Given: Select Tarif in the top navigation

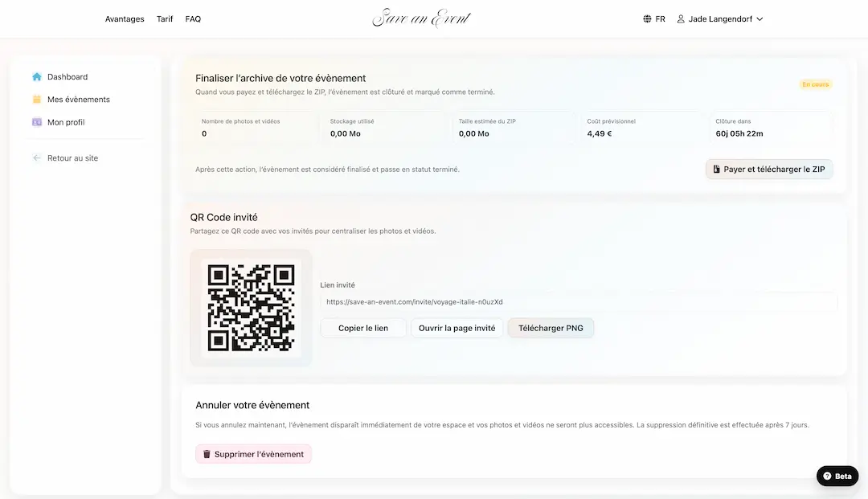Looking at the screenshot, I should [165, 18].
